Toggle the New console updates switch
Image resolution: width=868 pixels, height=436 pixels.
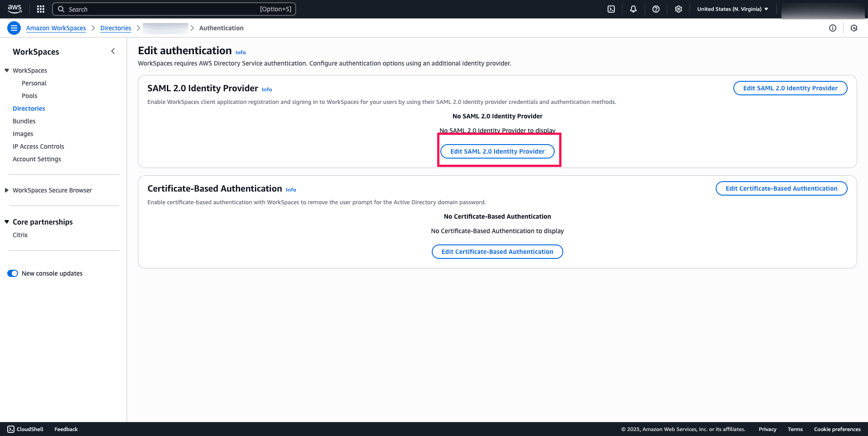[x=13, y=273]
